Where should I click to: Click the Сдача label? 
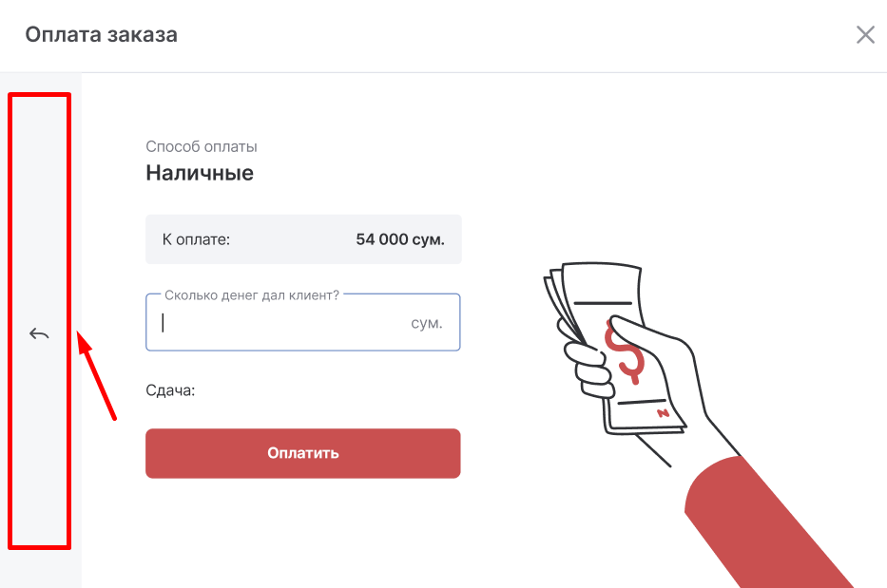point(170,390)
